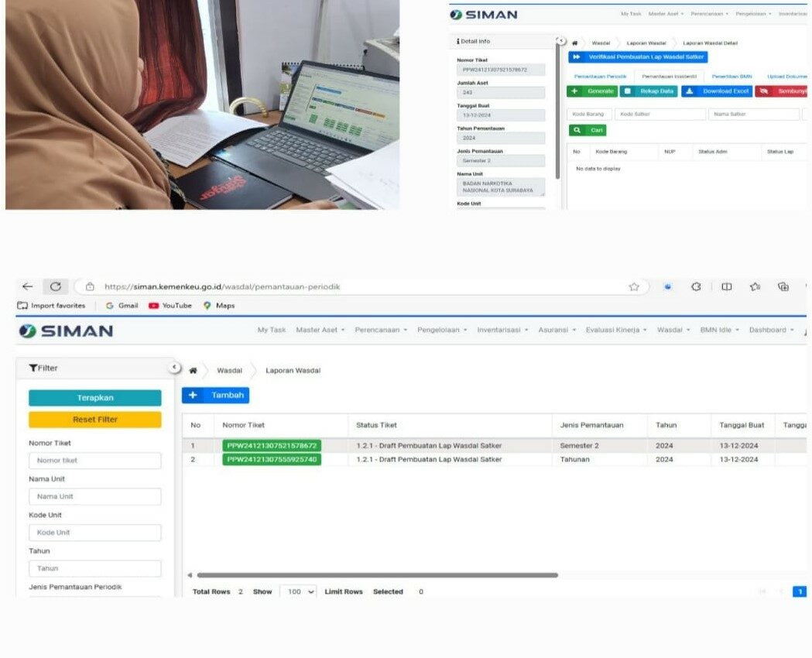The height and width of the screenshot is (658, 812).
Task: Go back using the browser back arrow
Action: 27,286
